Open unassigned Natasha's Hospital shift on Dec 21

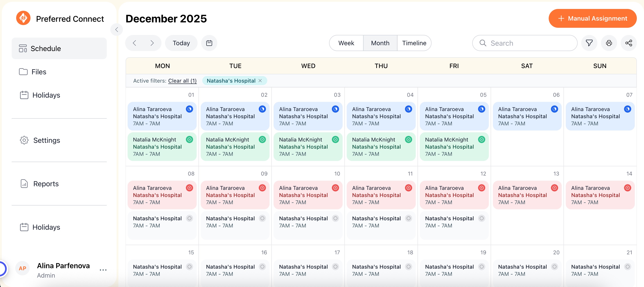(600, 273)
